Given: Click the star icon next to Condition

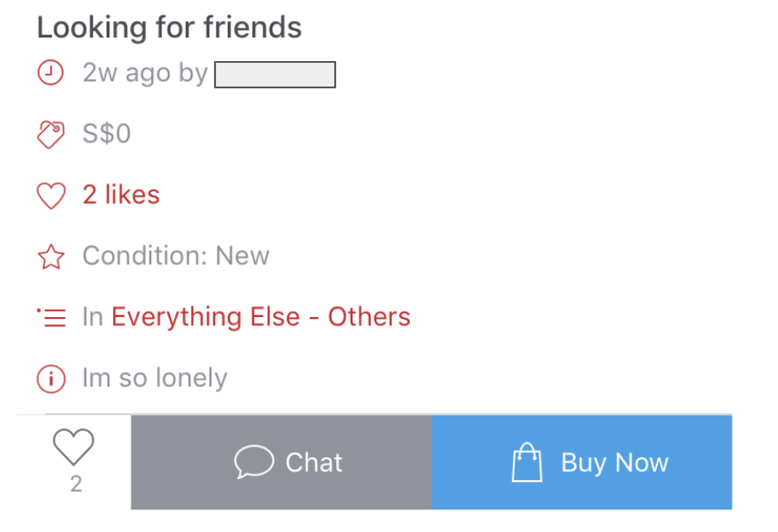Looking at the screenshot, I should tap(51, 257).
